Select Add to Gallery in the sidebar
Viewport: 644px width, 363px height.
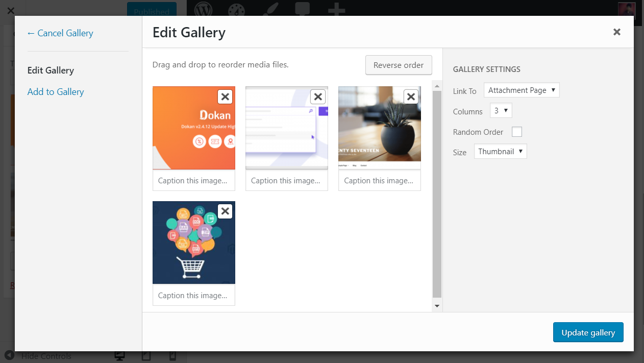click(x=56, y=92)
